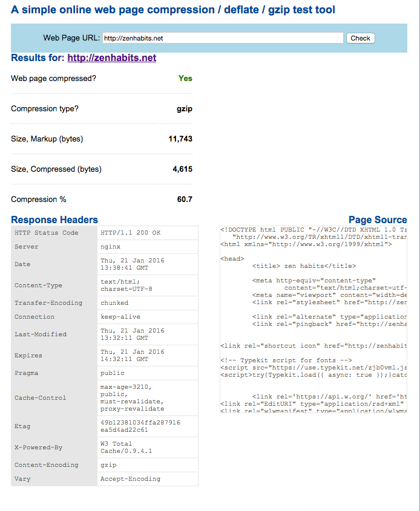Click the gzip value beside Compression type
This screenshot has width=420, height=511.
coord(184,109)
